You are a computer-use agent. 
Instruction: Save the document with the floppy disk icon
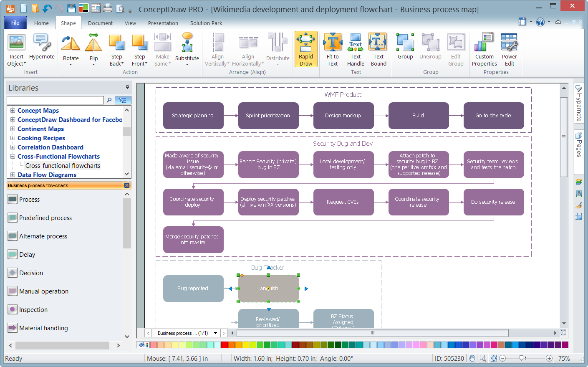click(71, 8)
